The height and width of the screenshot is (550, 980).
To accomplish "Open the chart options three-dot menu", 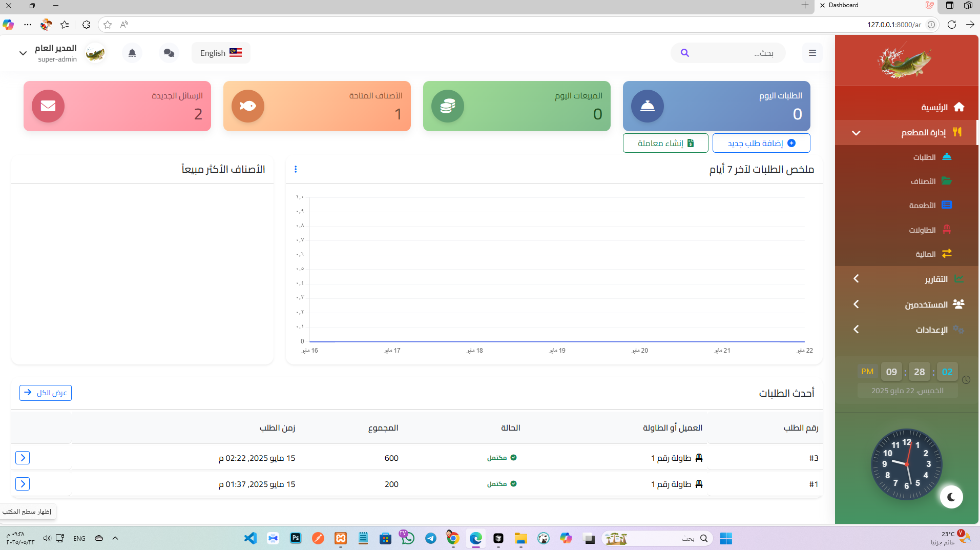I will [296, 169].
